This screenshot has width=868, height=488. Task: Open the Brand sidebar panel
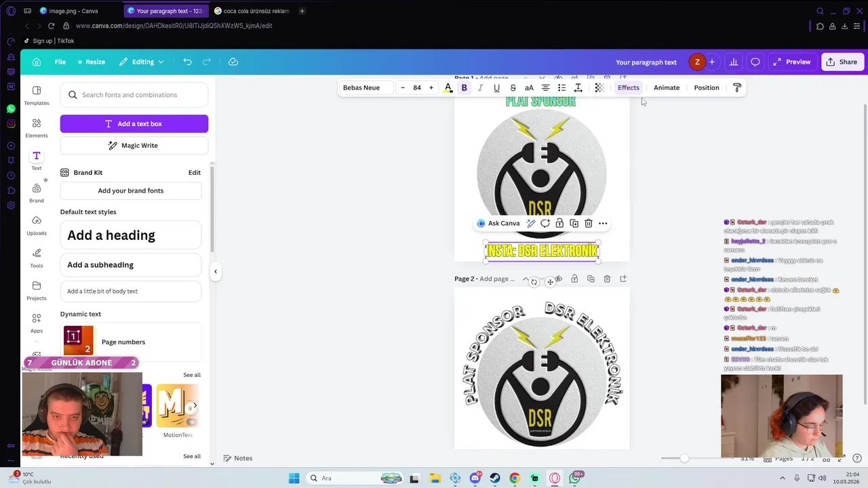37,193
